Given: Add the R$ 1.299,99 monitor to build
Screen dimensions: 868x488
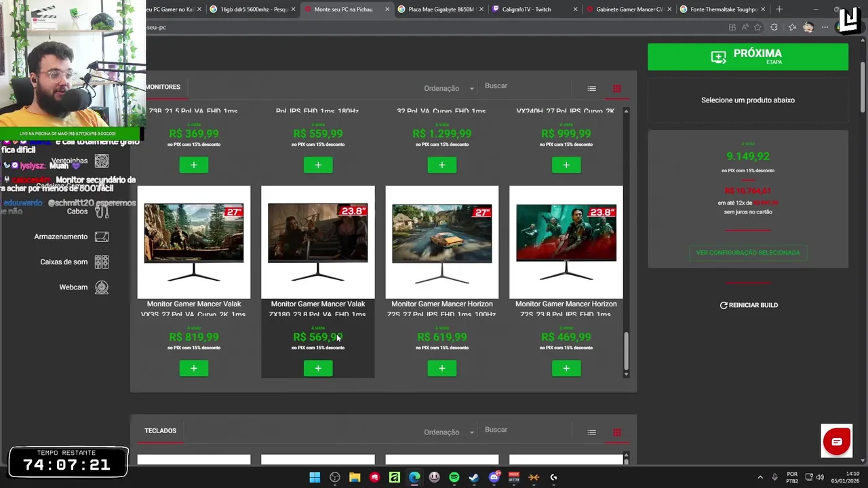Looking at the screenshot, I should (442, 165).
